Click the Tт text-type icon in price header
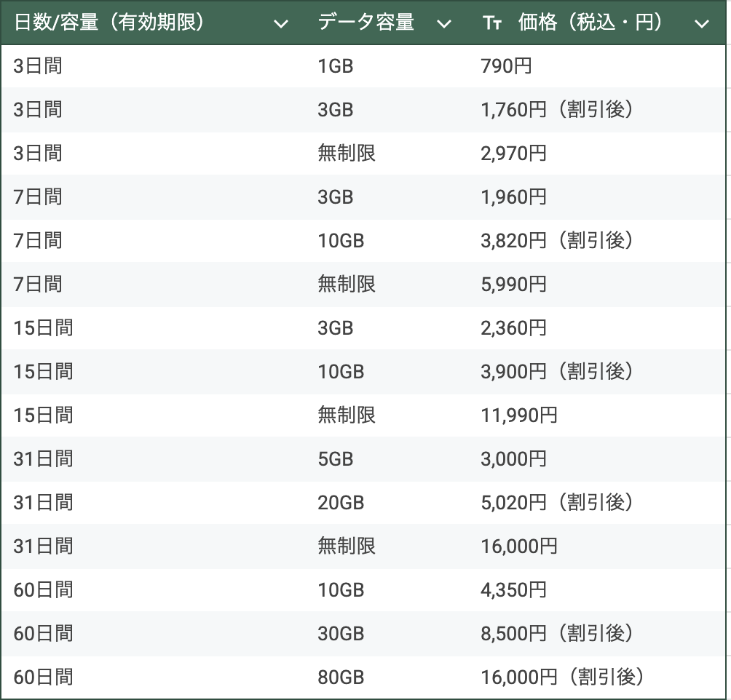Screen dimensions: 731x700 click(492, 23)
